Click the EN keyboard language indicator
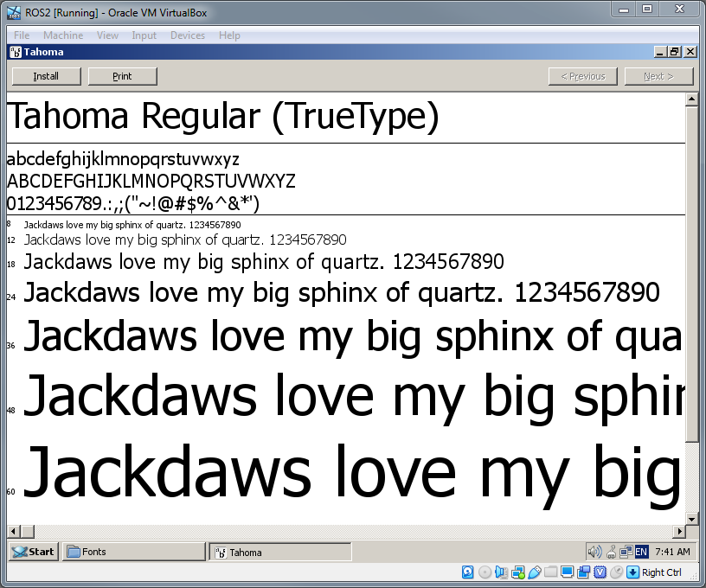The image size is (706, 588). coord(641,552)
